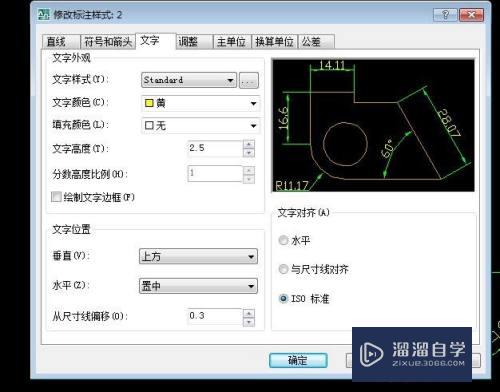The width and height of the screenshot is (500, 392).
Task: Click the dialog's title bar application icon
Action: pos(44,15)
